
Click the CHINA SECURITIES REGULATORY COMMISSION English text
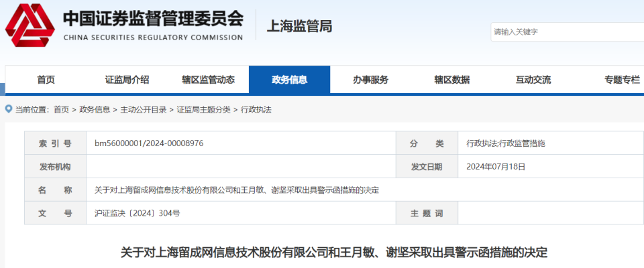[x=153, y=38]
